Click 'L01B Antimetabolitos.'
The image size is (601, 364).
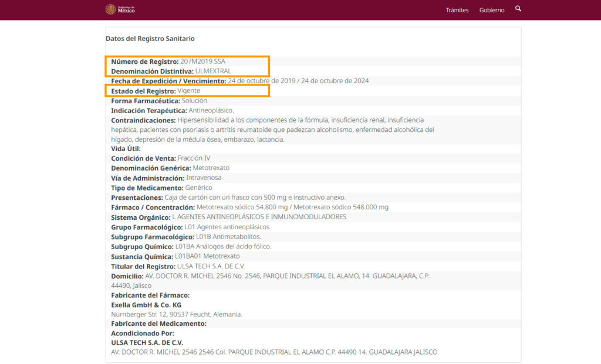[x=228, y=237]
